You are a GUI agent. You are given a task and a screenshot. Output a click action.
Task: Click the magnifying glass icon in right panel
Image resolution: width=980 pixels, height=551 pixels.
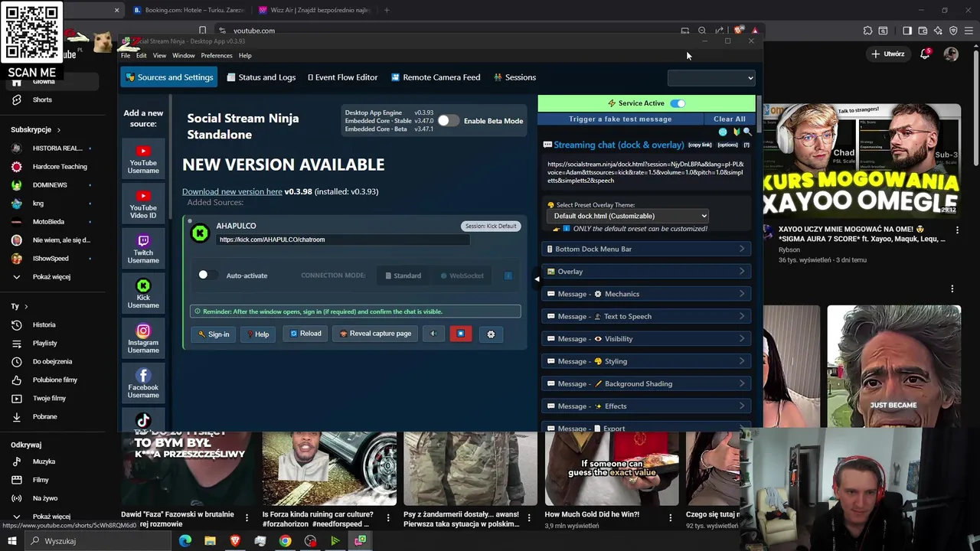coord(747,132)
